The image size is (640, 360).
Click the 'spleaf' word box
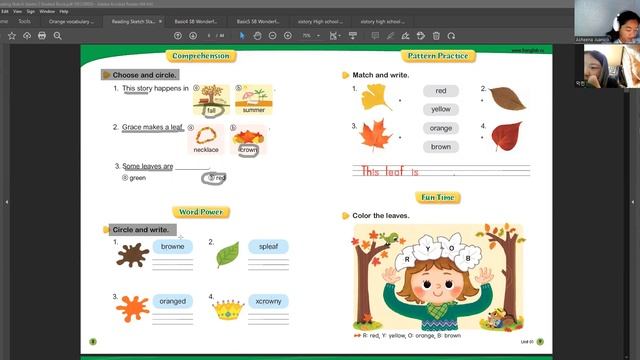tap(268, 247)
